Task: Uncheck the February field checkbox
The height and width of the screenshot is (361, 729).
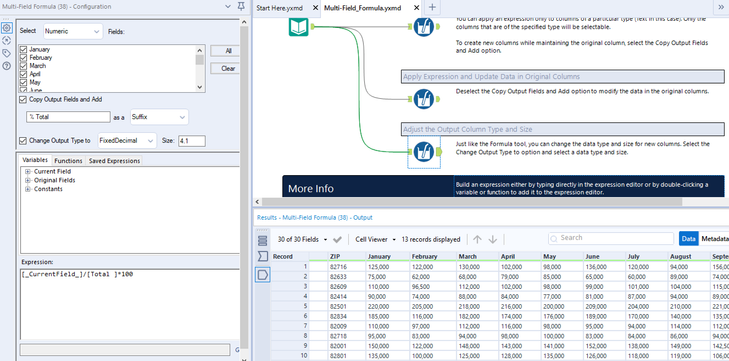Action: (24, 58)
